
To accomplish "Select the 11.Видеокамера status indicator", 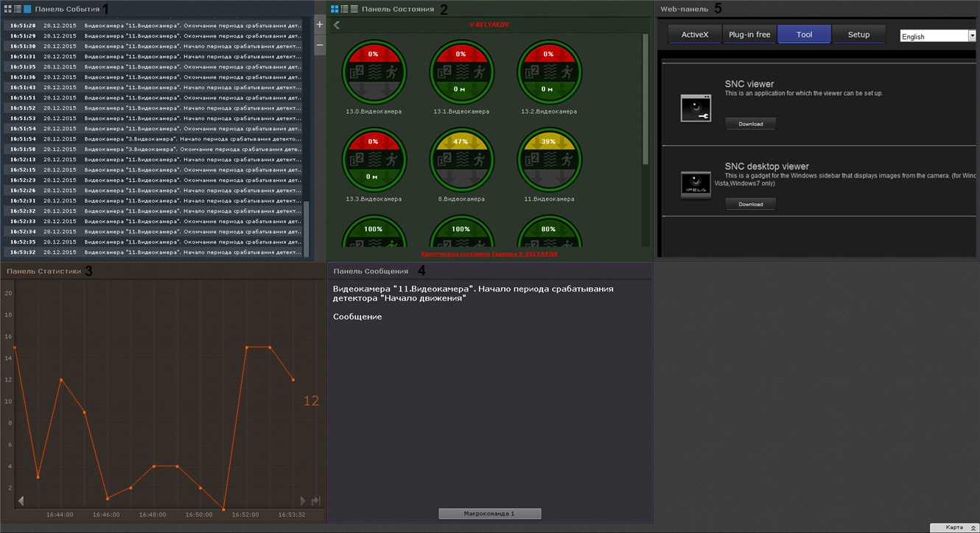I will (549, 160).
